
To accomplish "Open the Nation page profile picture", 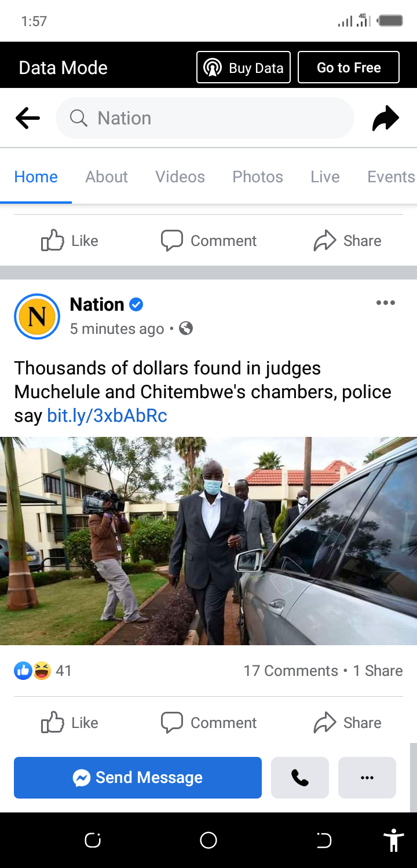I will click(37, 316).
